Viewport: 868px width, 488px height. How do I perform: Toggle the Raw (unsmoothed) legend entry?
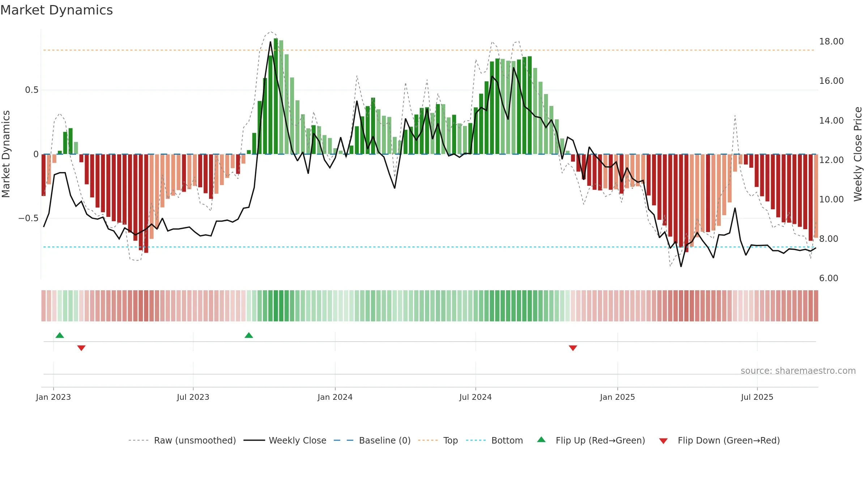pyautogui.click(x=182, y=440)
